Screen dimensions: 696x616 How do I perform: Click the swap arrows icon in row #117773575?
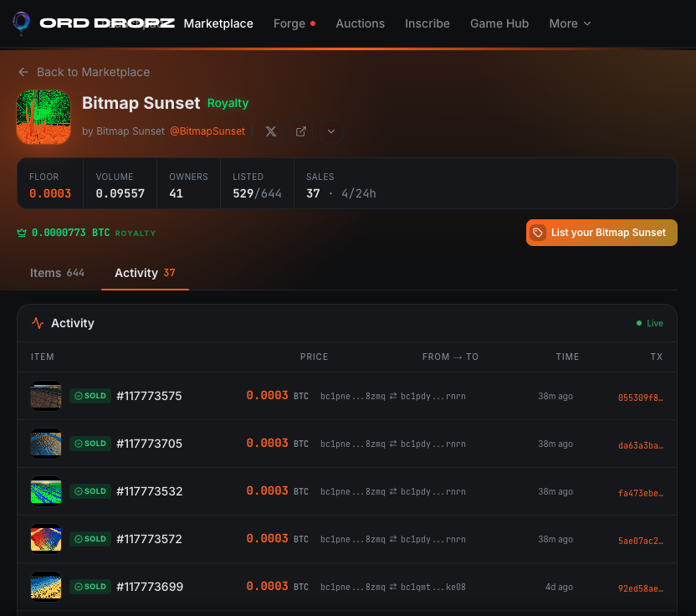393,396
